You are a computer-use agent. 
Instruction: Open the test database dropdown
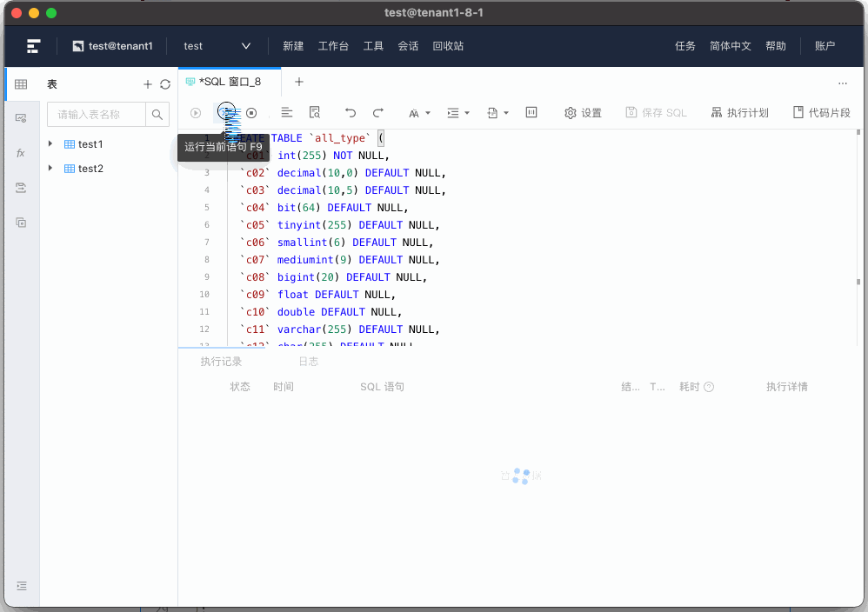(x=217, y=46)
